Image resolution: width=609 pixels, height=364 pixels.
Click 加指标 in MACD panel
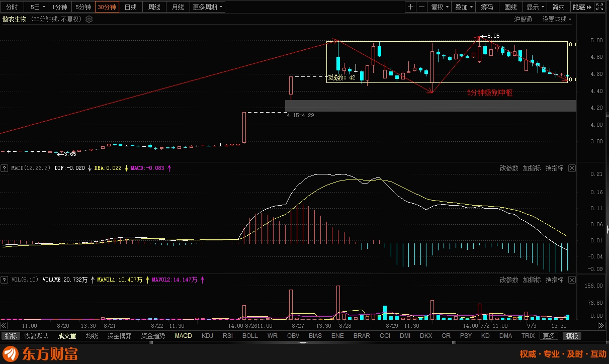[x=532, y=168]
